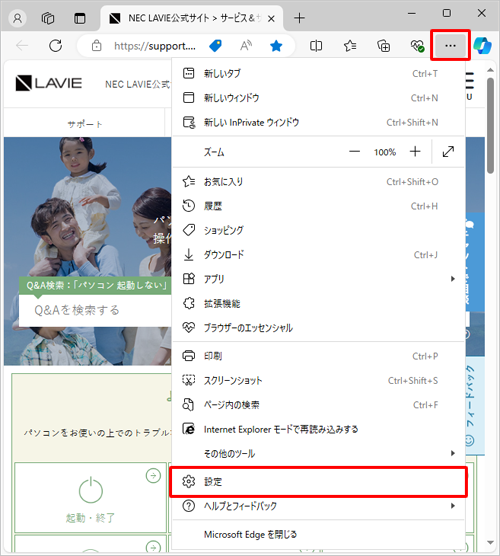Open the collections toolbar button

(x=383, y=46)
